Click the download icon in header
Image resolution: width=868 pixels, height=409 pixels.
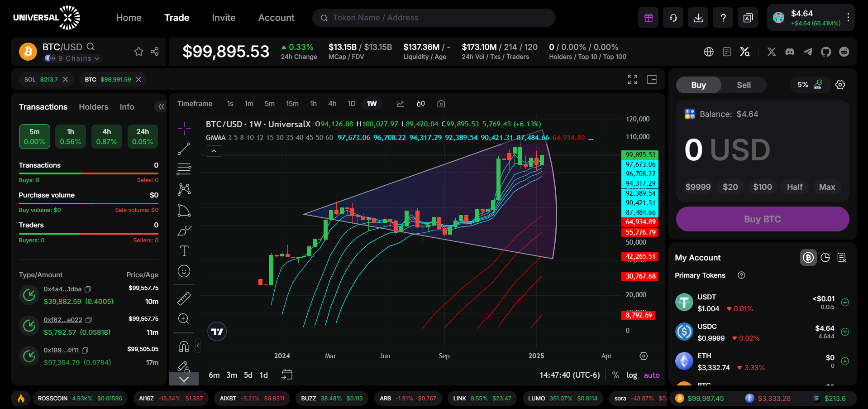point(698,18)
